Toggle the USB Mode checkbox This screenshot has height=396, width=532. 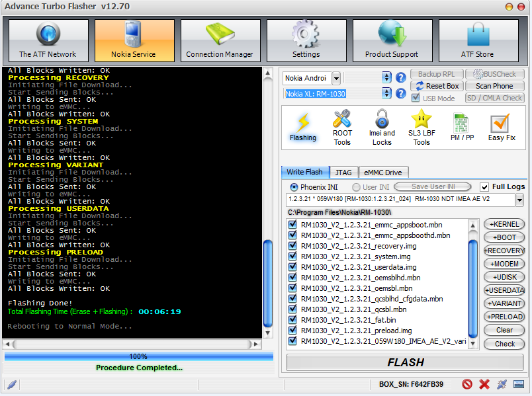pos(416,98)
